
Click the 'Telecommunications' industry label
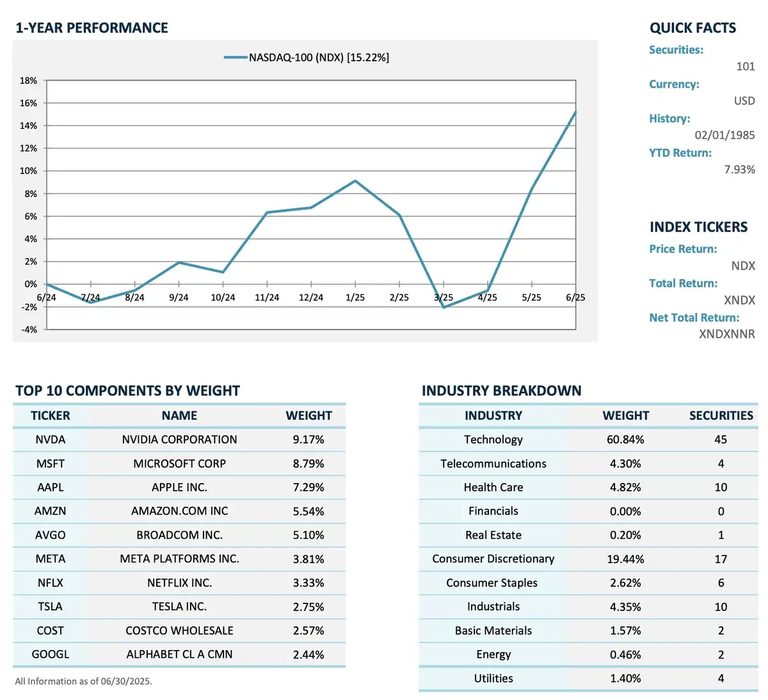(x=493, y=464)
